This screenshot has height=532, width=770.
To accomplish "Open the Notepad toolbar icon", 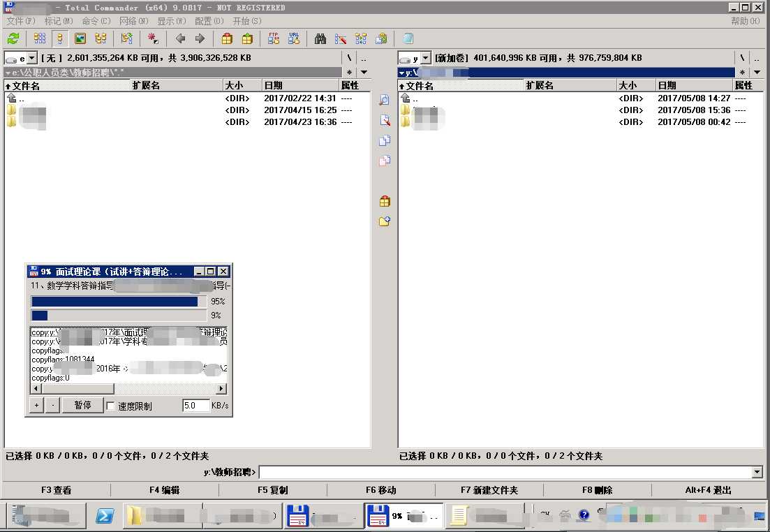I will pos(408,38).
